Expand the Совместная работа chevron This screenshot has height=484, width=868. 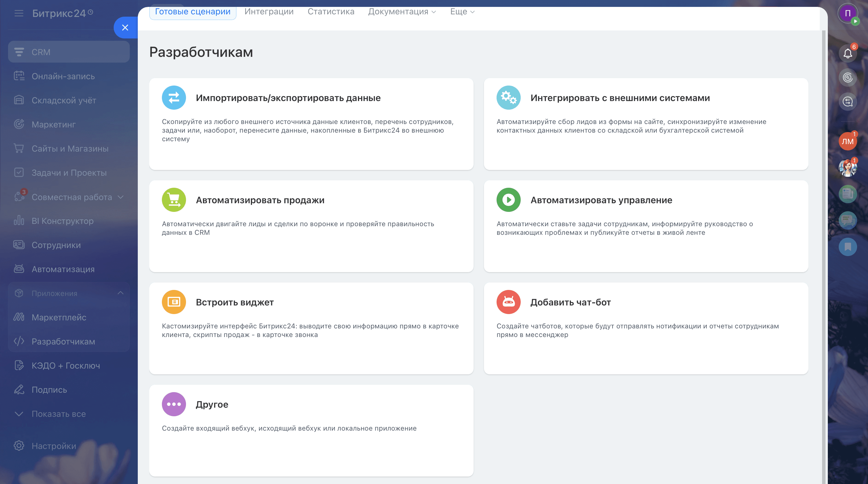pyautogui.click(x=121, y=197)
